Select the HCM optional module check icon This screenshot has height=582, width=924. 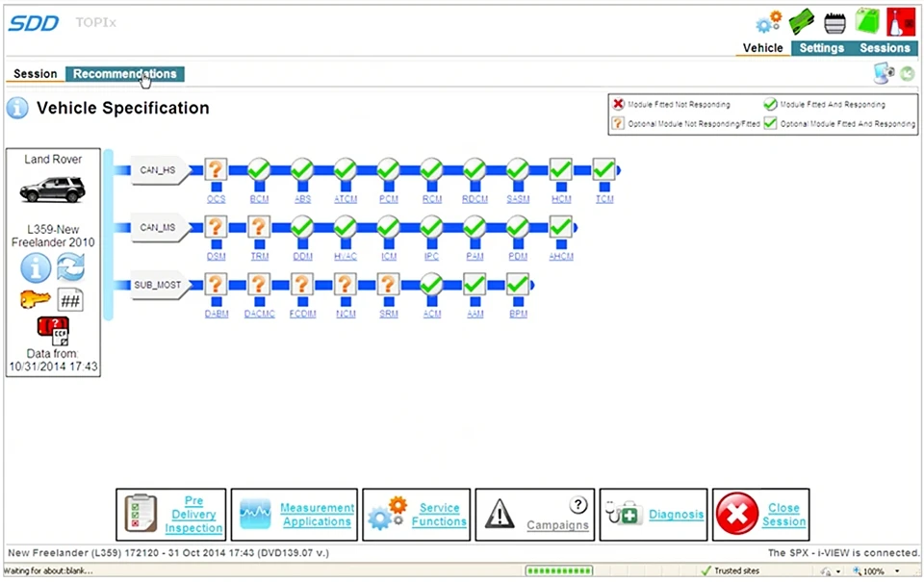(x=561, y=169)
